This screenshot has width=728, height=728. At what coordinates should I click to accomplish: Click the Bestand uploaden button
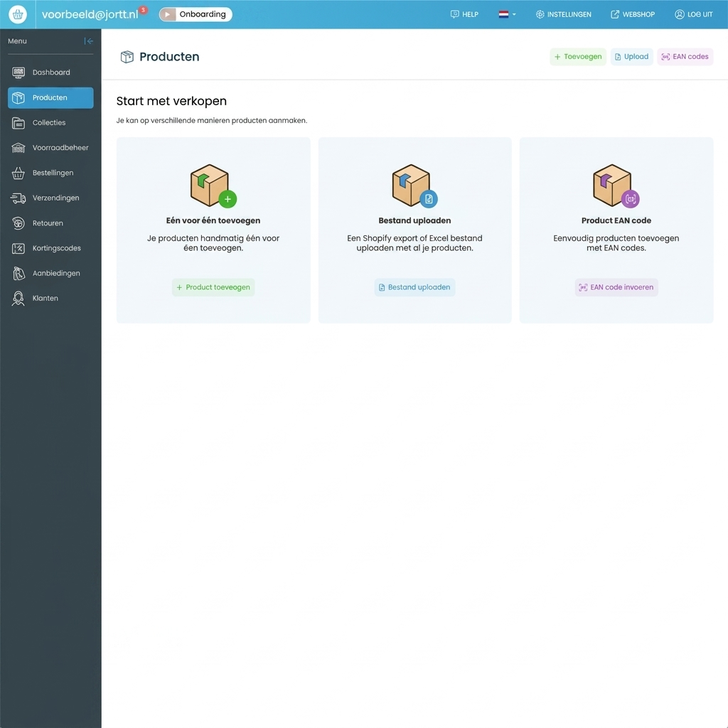(x=414, y=287)
